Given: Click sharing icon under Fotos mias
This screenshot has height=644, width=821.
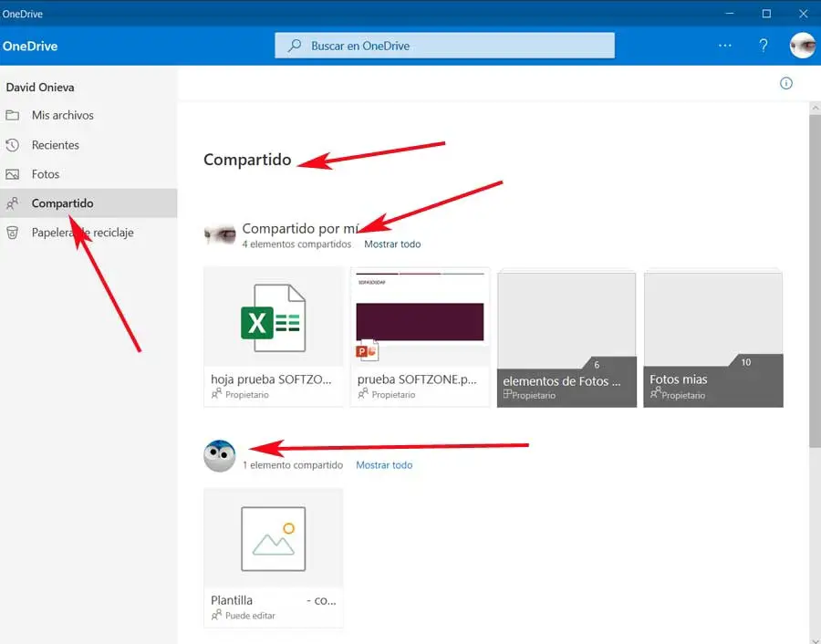Looking at the screenshot, I should click(655, 394).
